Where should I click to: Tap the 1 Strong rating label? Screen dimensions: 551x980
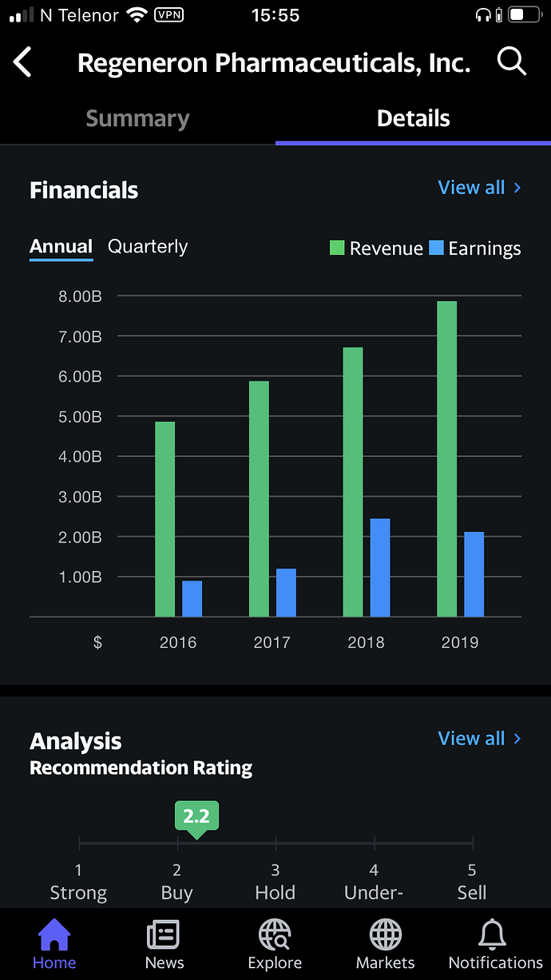pyautogui.click(x=78, y=882)
